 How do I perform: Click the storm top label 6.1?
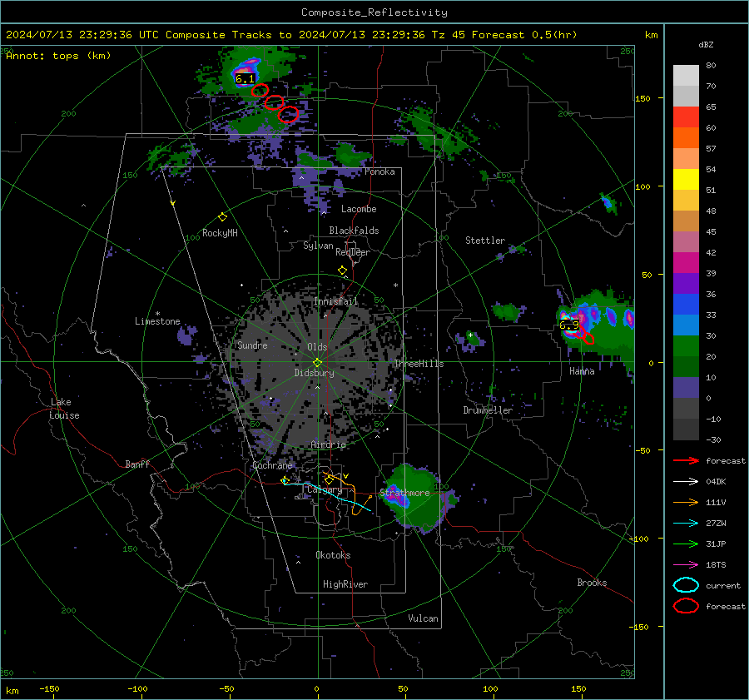click(245, 78)
